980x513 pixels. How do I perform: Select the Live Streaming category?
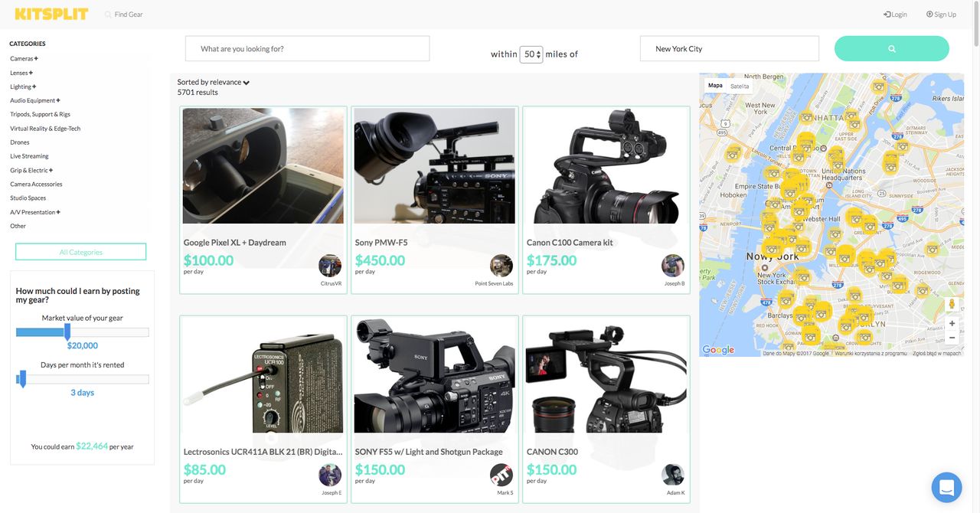pos(29,156)
